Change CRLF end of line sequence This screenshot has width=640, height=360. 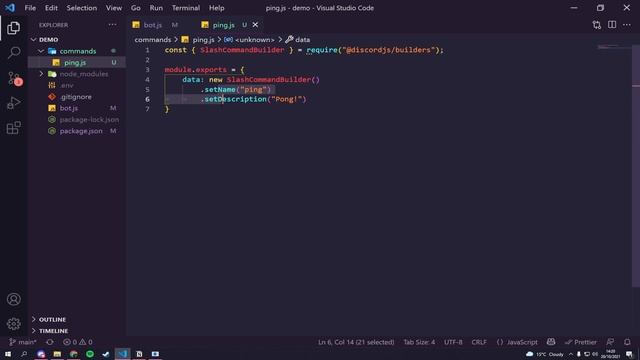(x=479, y=342)
